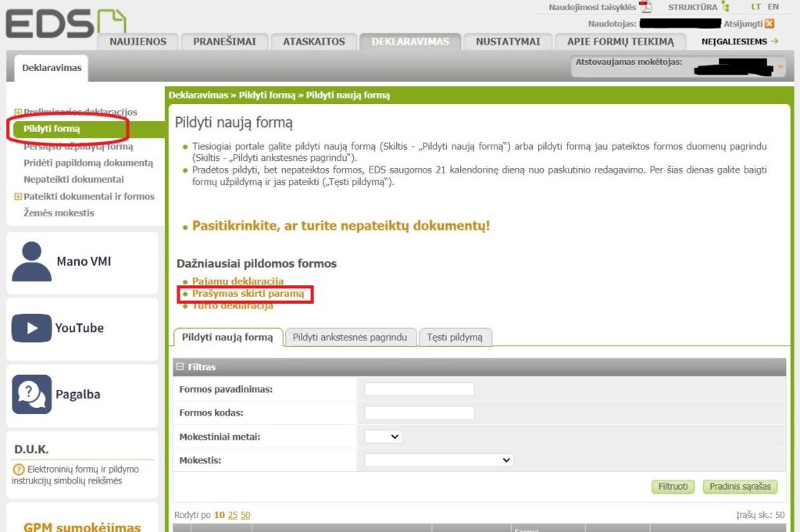Open the Ataskaitos menu tab
Image resolution: width=800 pixels, height=532 pixels.
tap(313, 41)
